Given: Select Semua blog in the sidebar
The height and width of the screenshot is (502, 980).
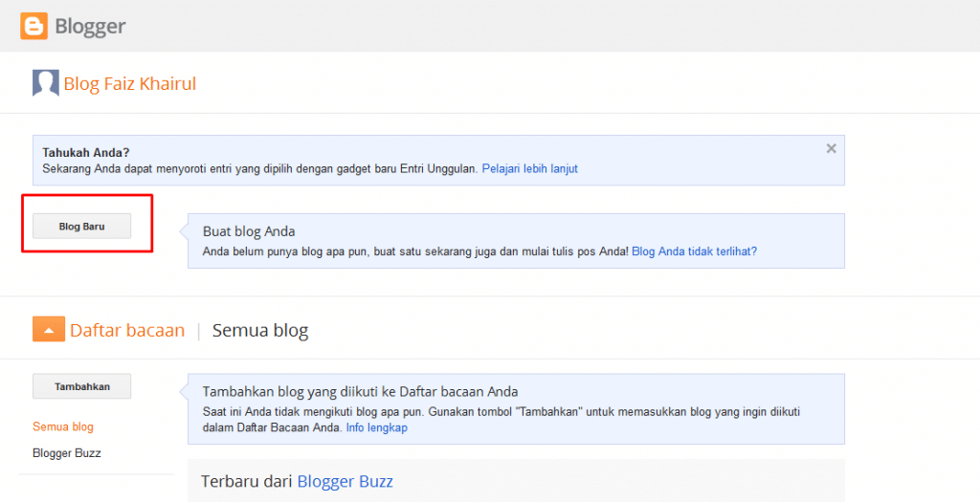Looking at the screenshot, I should tap(62, 427).
